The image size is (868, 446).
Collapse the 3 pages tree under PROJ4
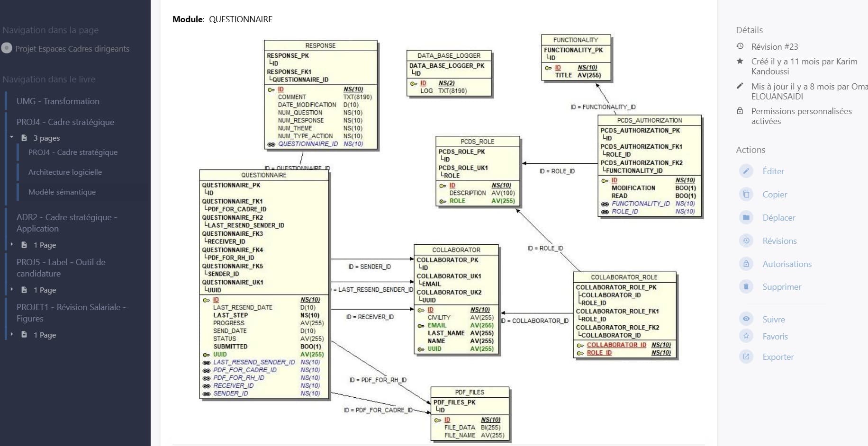coord(12,138)
